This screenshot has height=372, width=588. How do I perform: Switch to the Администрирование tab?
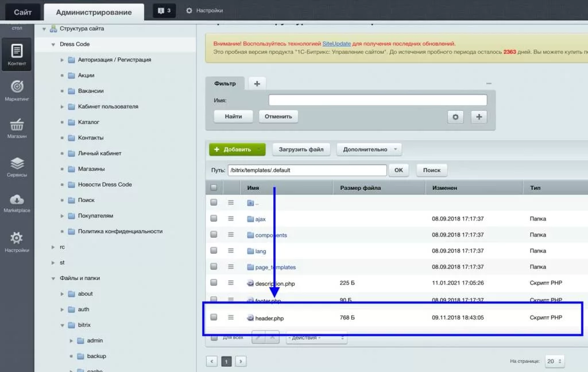(94, 12)
